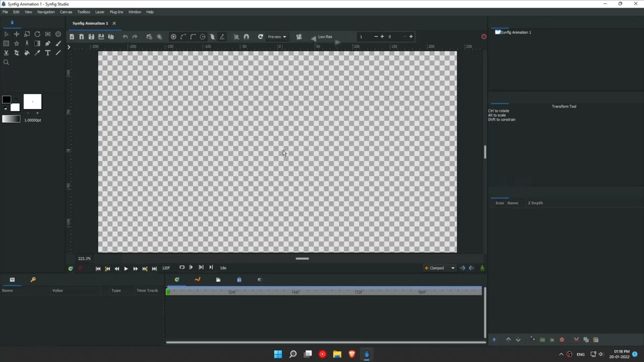
Task: Toggle position handles display
Action: tap(174, 37)
